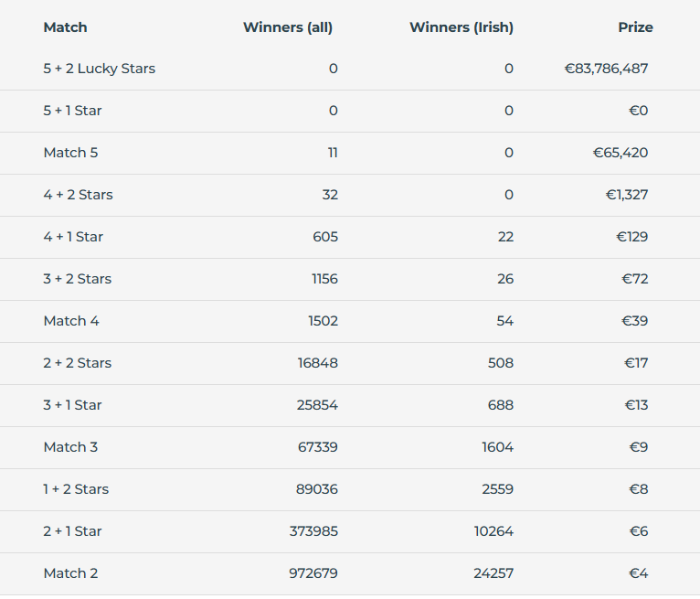The width and height of the screenshot is (700, 599).
Task: Click the Match column header
Action: [65, 27]
